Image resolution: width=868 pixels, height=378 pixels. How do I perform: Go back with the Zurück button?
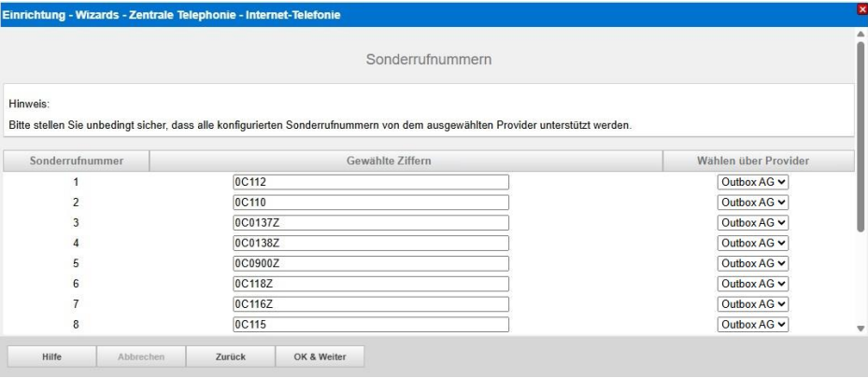230,357
